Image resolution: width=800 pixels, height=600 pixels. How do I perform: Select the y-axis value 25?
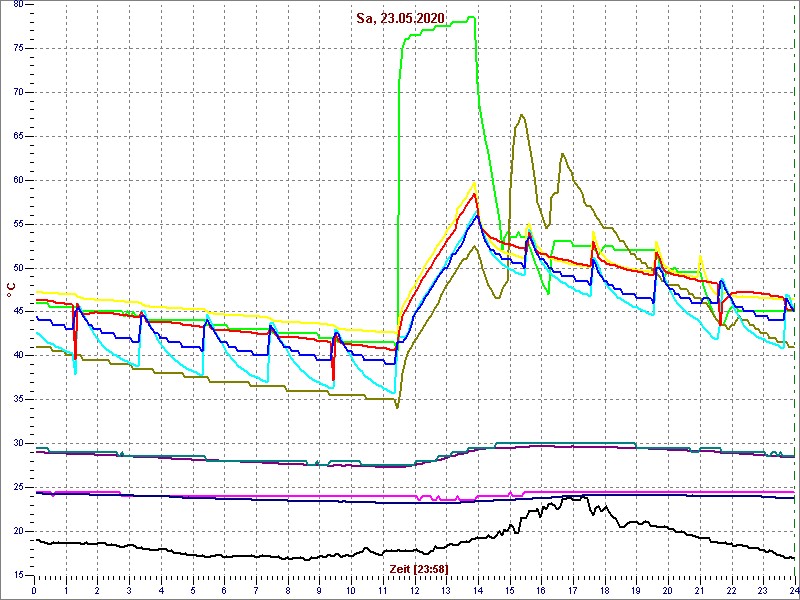point(17,487)
